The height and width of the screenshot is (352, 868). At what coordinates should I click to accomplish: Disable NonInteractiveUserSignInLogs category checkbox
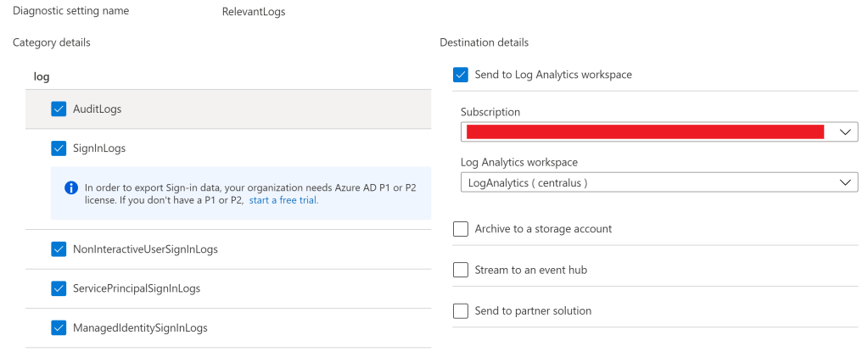pyautogui.click(x=59, y=249)
